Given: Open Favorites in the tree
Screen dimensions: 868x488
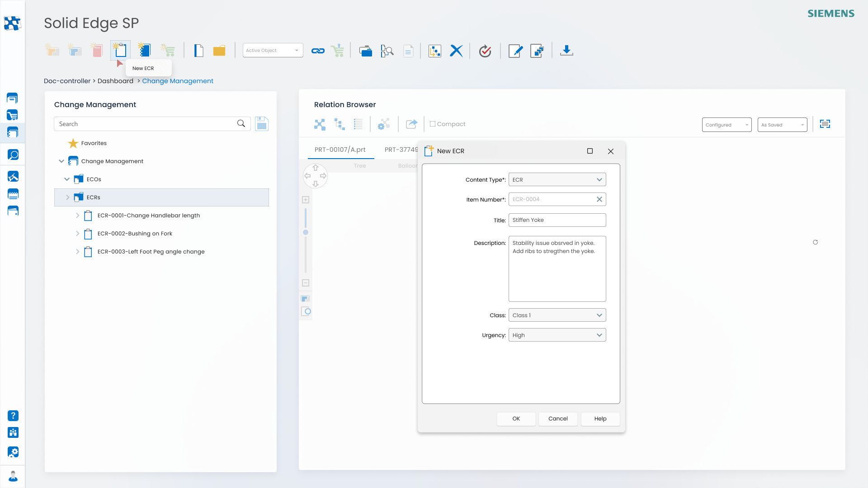Looking at the screenshot, I should (94, 143).
